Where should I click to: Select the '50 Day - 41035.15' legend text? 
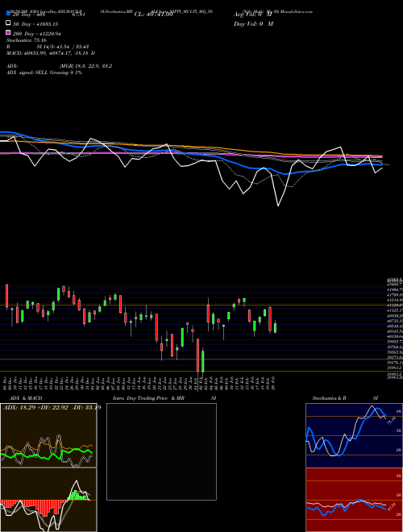point(35,24)
